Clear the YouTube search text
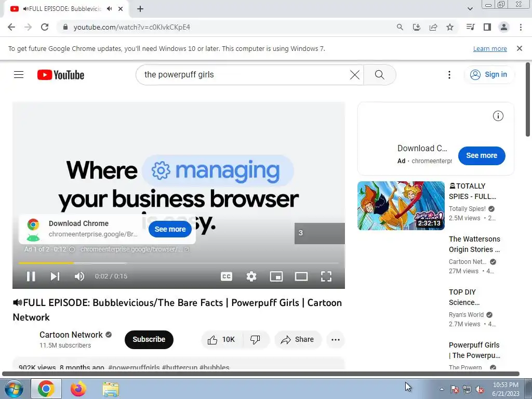The height and width of the screenshot is (399, 532). pos(354,75)
